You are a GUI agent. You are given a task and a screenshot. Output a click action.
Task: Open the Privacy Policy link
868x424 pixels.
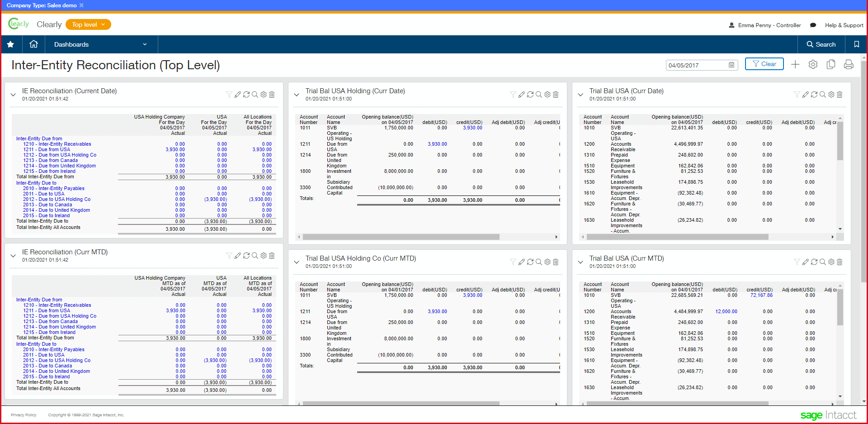[24, 415]
